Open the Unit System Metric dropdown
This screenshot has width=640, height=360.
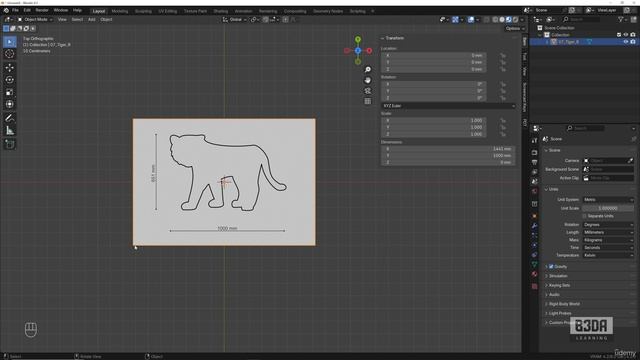(x=608, y=200)
